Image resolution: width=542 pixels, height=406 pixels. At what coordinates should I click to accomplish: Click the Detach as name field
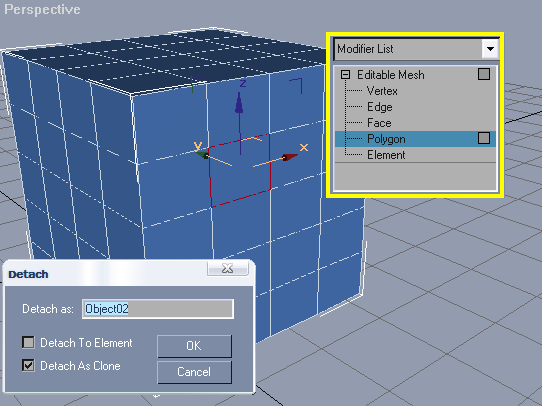(x=158, y=309)
